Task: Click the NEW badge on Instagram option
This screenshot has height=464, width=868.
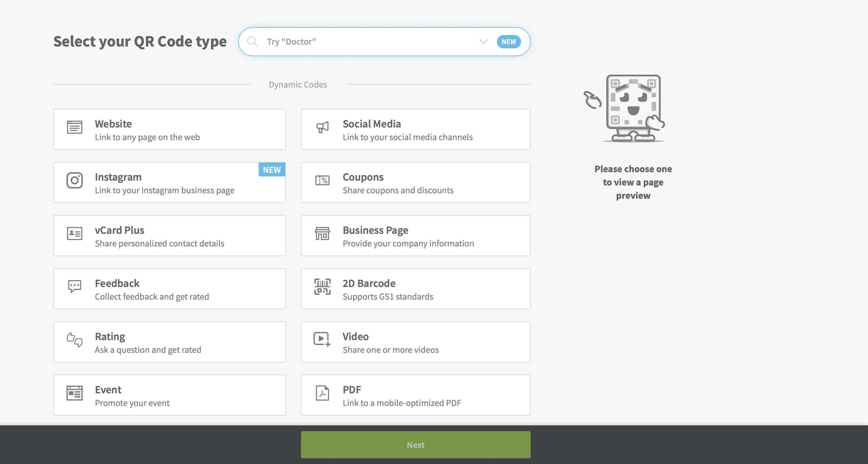Action: pyautogui.click(x=271, y=169)
